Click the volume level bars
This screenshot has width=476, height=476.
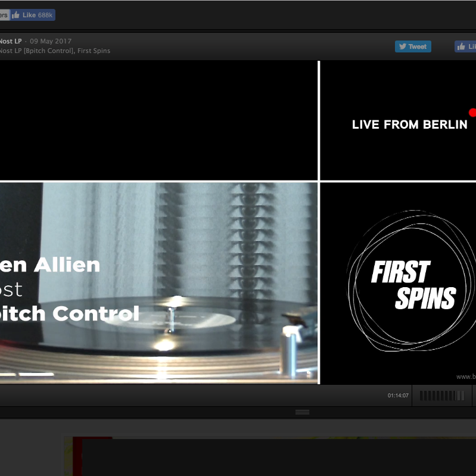click(x=442, y=396)
